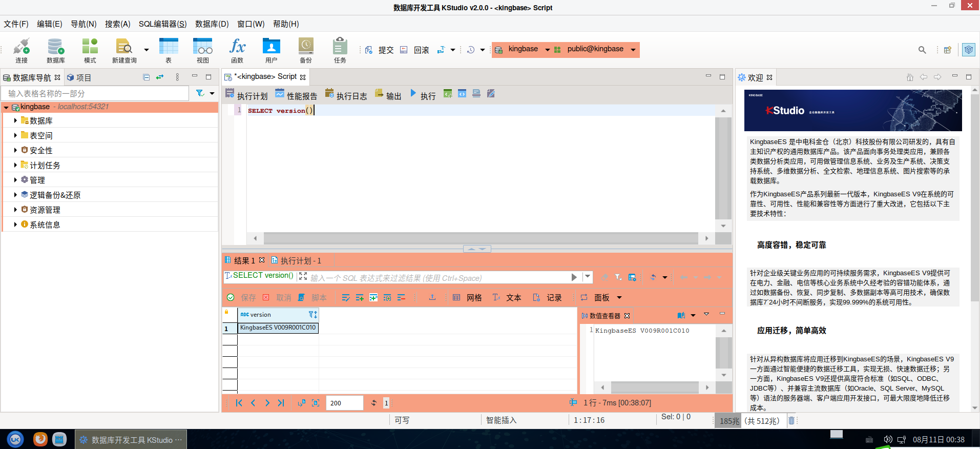Open the kingbase connection dropdown
The image size is (980, 449).
coord(548,50)
